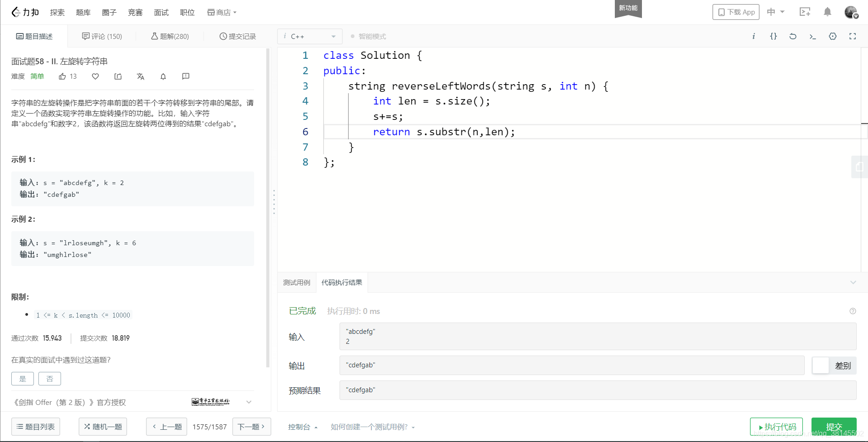Open the notifications bell

827,12
